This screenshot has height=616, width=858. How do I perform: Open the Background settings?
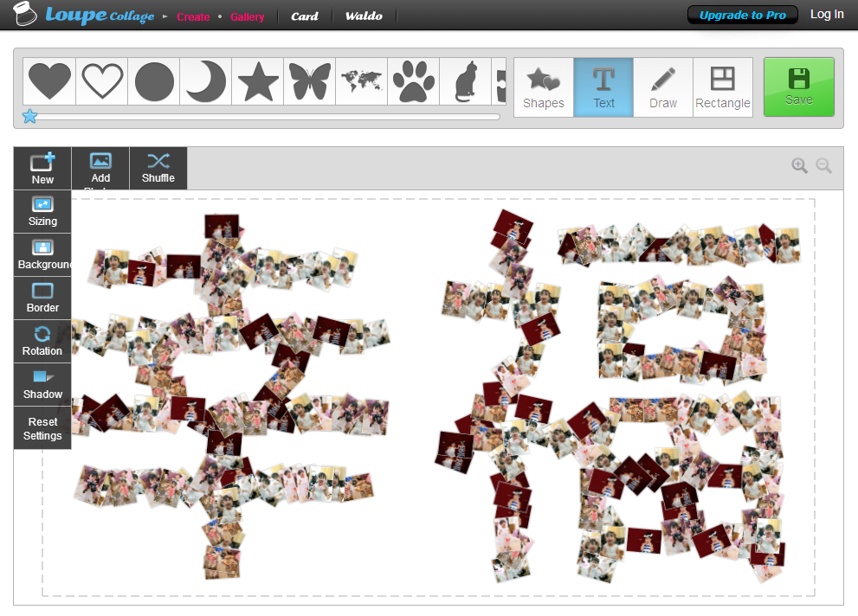42,254
